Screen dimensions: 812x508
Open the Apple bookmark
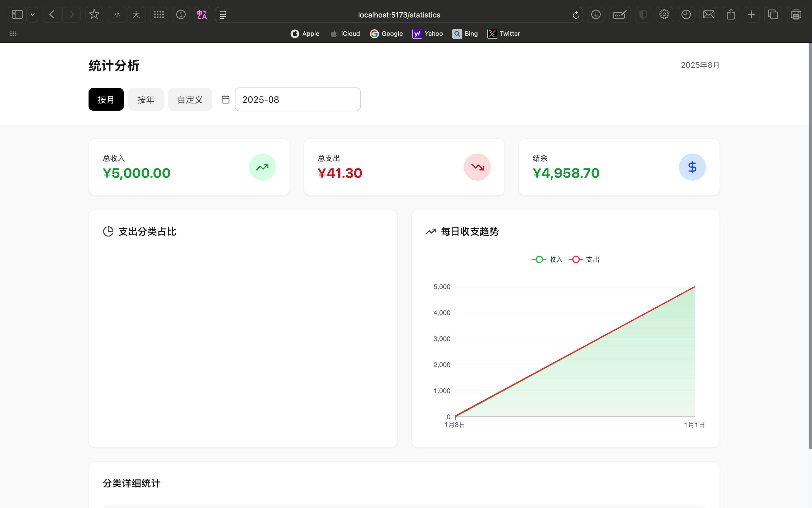coord(305,34)
